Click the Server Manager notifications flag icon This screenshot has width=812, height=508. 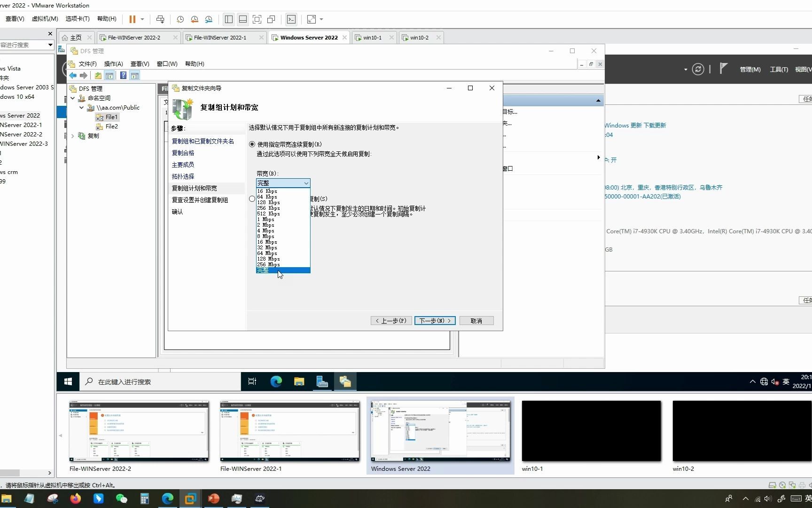pos(723,69)
